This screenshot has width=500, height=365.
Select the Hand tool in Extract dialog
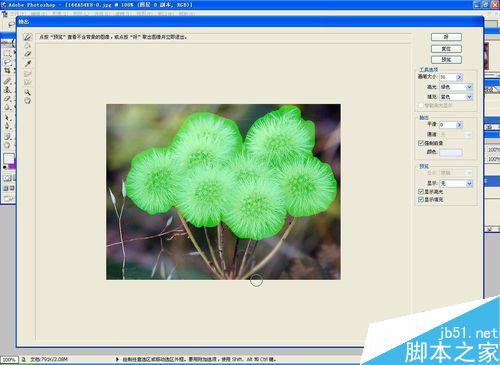pos(28,100)
